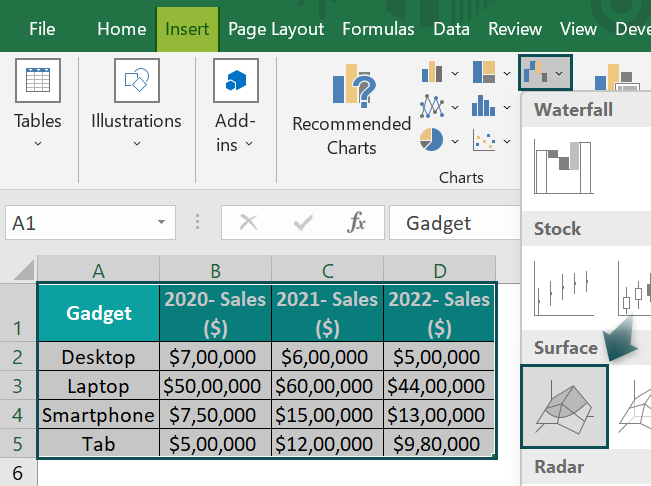The width and height of the screenshot is (651, 486).
Task: Select column D header
Action: click(x=439, y=270)
